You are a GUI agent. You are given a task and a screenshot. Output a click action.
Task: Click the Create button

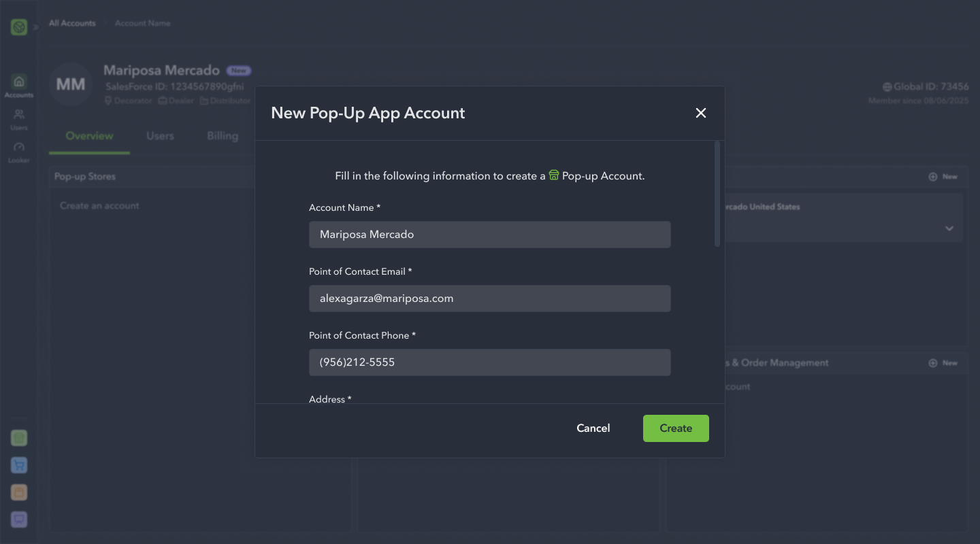point(676,428)
